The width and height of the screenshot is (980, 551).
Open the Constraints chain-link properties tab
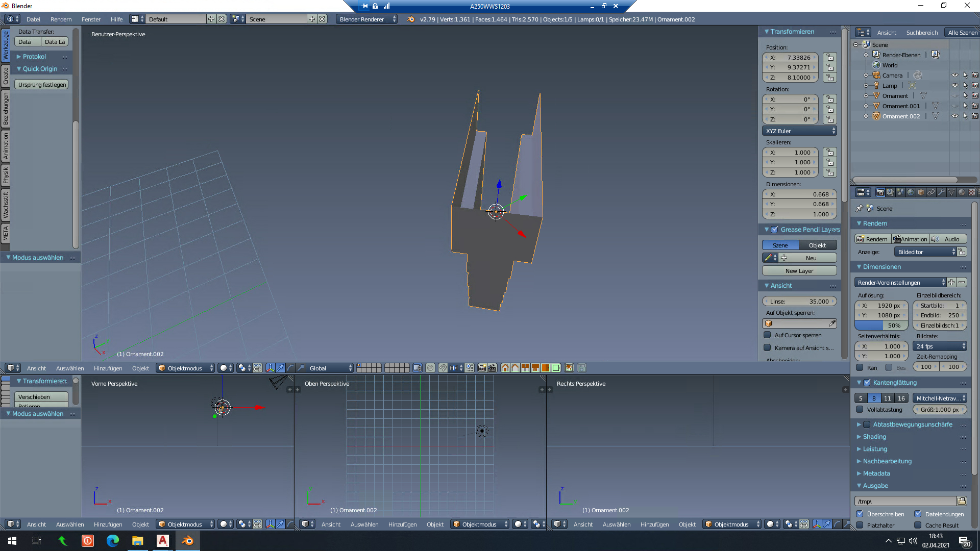pyautogui.click(x=931, y=192)
